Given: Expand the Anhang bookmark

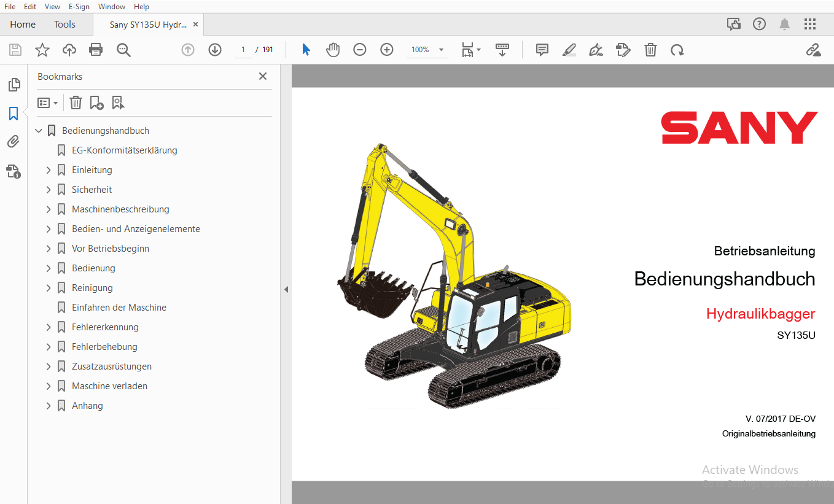Looking at the screenshot, I should pyautogui.click(x=49, y=406).
